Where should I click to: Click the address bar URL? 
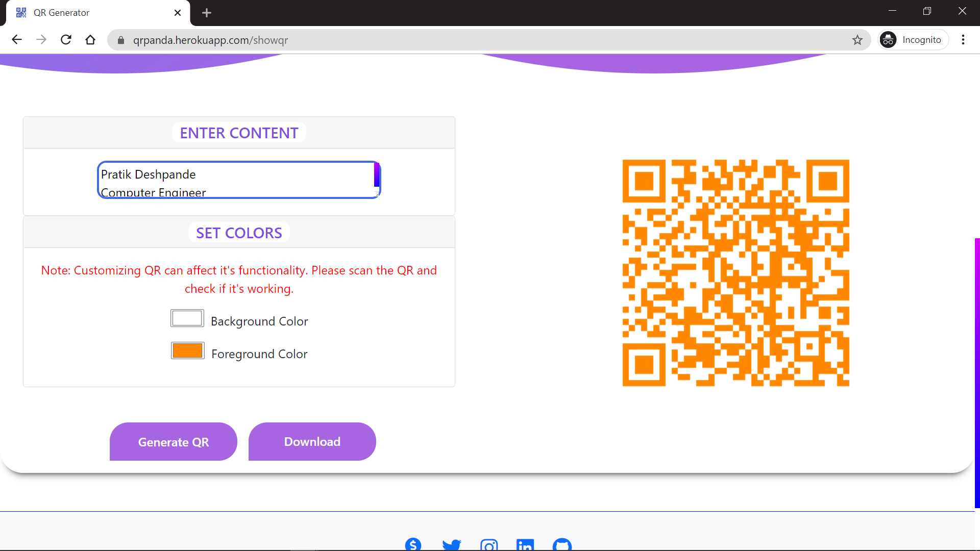coord(210,40)
